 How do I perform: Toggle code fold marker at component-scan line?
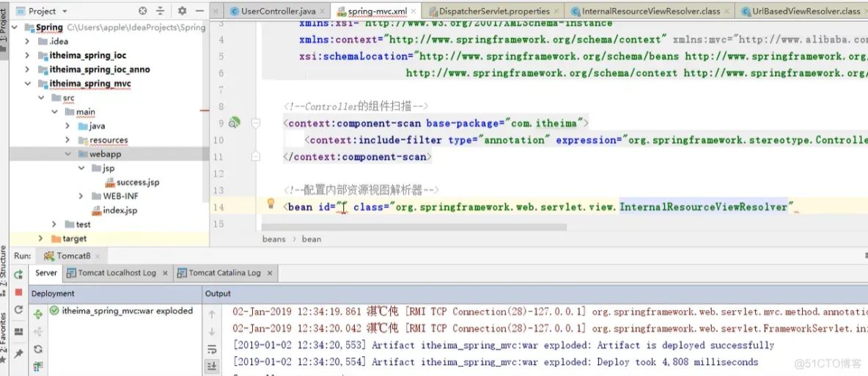tap(255, 123)
